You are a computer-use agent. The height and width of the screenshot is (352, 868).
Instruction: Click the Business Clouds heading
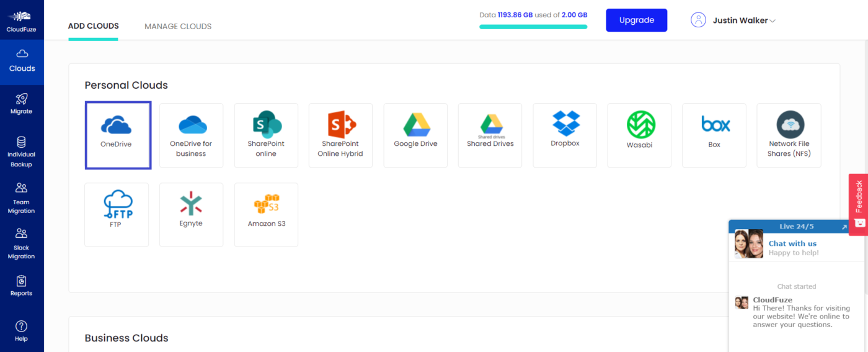point(126,338)
